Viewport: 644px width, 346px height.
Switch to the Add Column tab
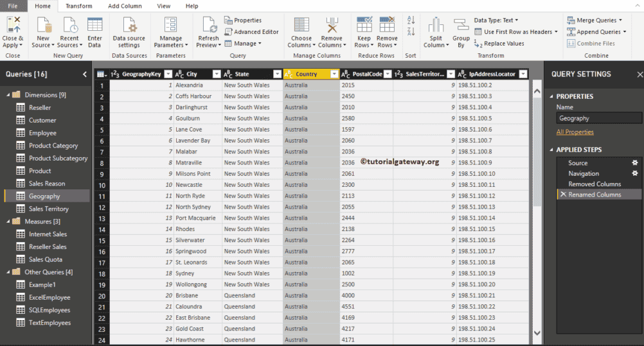pos(125,6)
